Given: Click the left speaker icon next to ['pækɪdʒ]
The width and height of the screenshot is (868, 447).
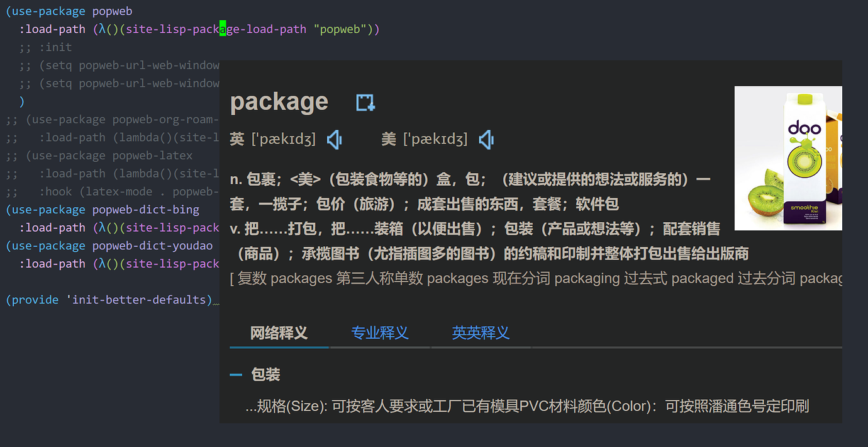Looking at the screenshot, I should (x=334, y=139).
